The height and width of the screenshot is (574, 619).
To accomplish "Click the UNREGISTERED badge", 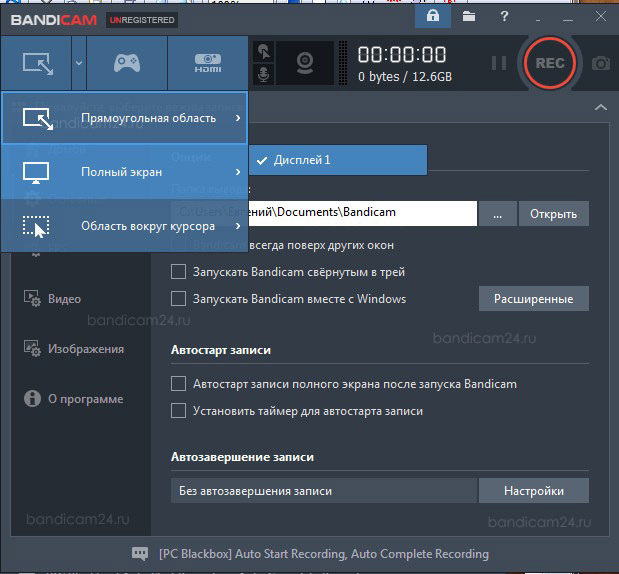I will point(142,20).
